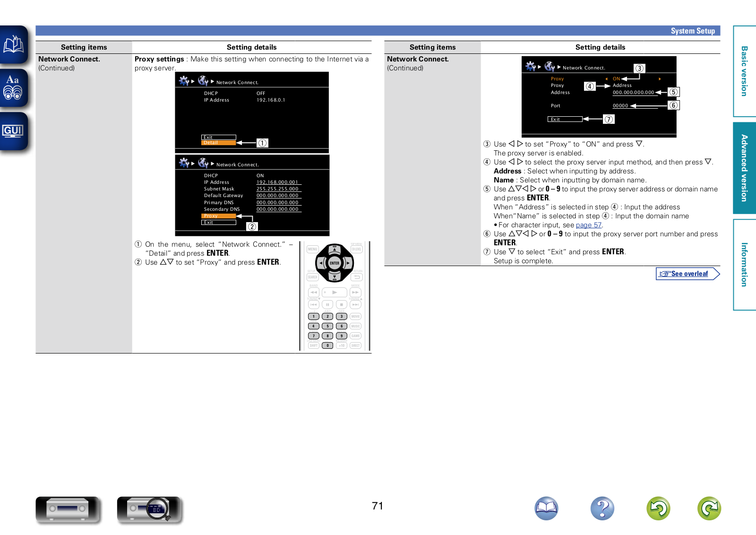The width and height of the screenshot is (756, 535).
Task: Click the See overleaf link
Action: tap(687, 274)
